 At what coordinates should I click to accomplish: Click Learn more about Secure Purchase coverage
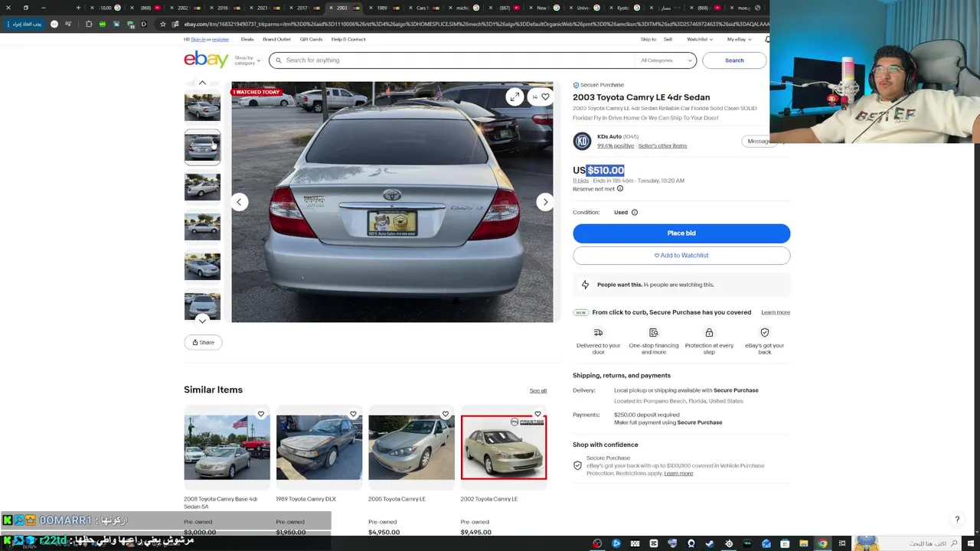(776, 312)
